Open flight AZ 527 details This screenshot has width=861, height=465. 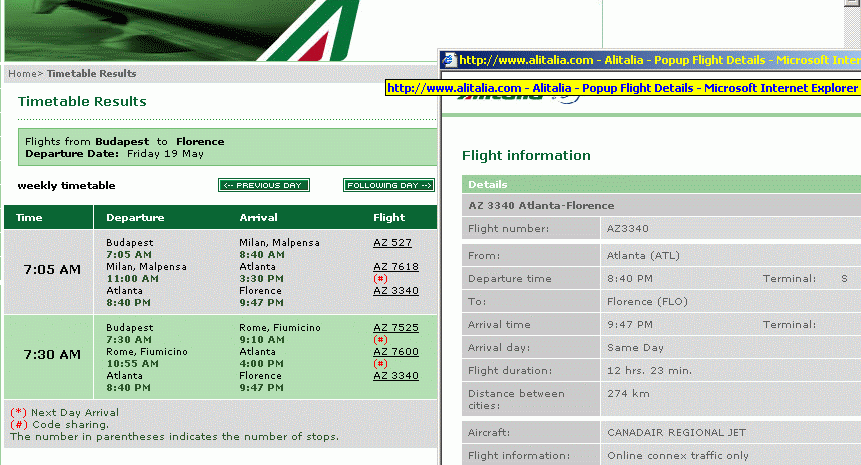[x=393, y=242]
